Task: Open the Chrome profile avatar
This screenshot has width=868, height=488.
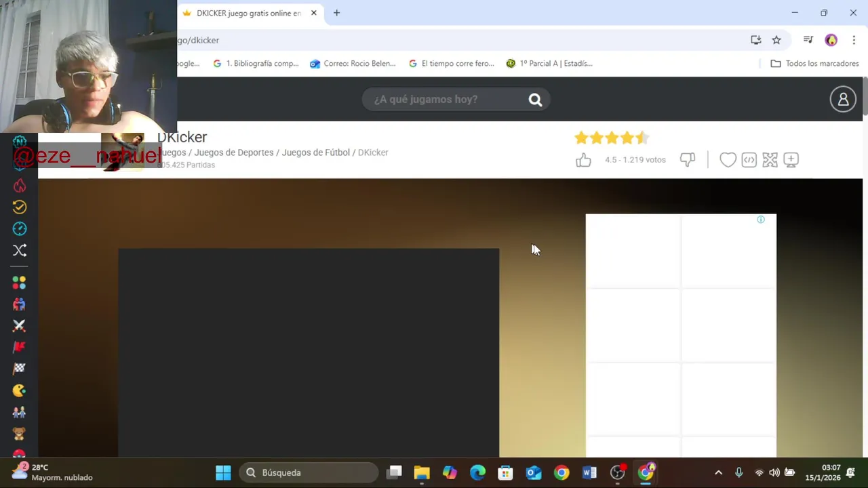Action: coord(831,40)
